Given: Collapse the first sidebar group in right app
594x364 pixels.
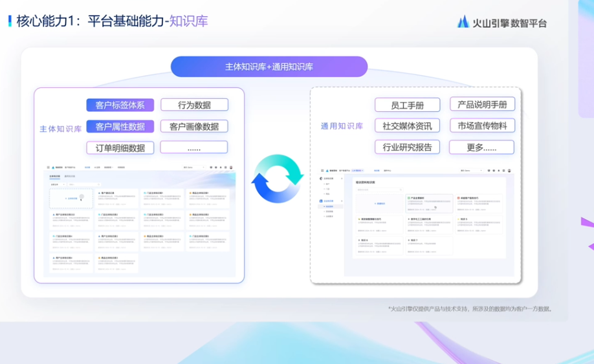Looking at the screenshot, I should click(x=342, y=178).
